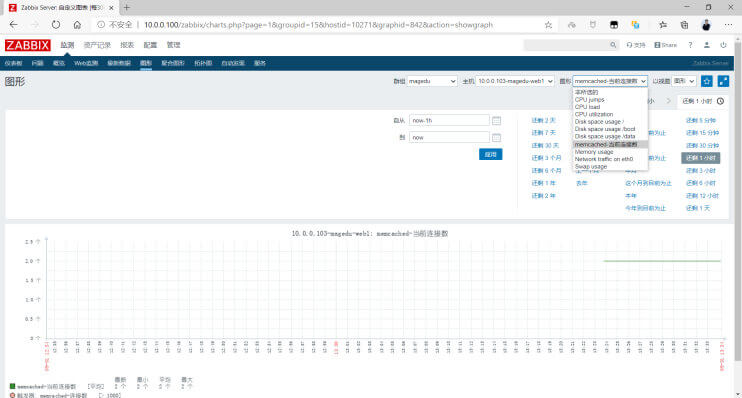The width and height of the screenshot is (742, 398).
Task: Open the 管理 main menu
Action: [173, 45]
